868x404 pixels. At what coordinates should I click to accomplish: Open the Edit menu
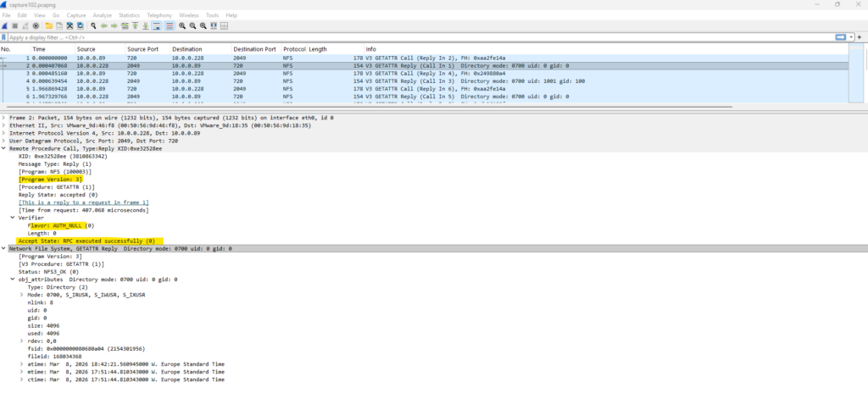click(22, 15)
